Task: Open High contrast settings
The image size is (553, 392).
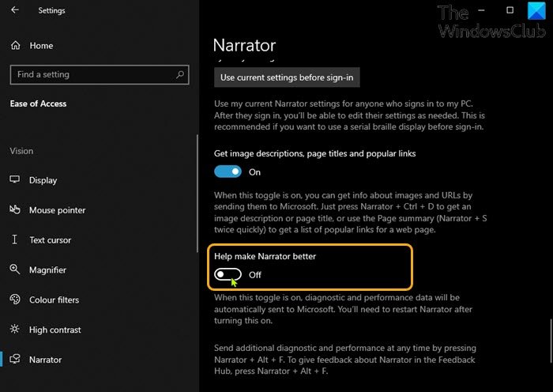Action: tap(100, 330)
